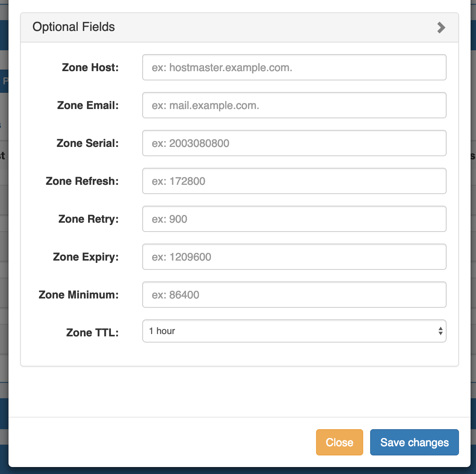
Task: Click the "Zone Minimum:" label
Action: click(79, 295)
